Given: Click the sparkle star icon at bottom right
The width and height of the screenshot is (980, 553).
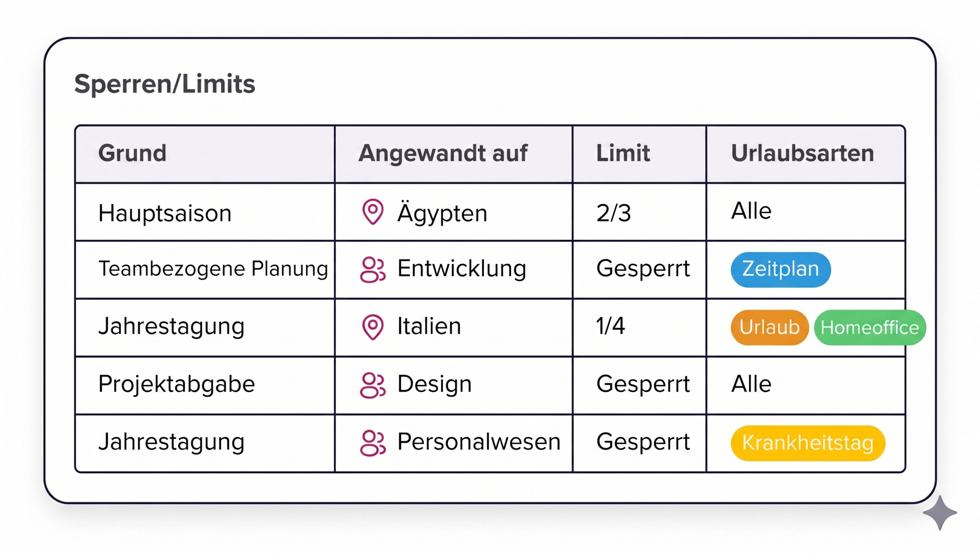Looking at the screenshot, I should (x=940, y=513).
